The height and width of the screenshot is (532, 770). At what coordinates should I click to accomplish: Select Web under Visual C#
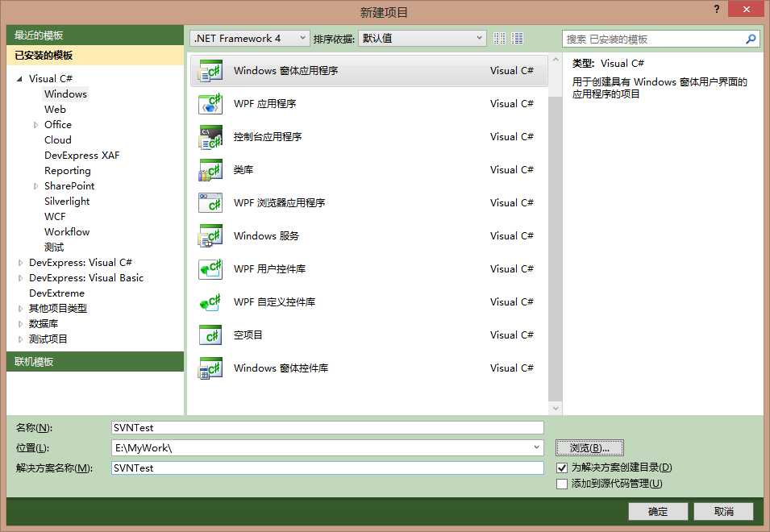click(x=55, y=109)
